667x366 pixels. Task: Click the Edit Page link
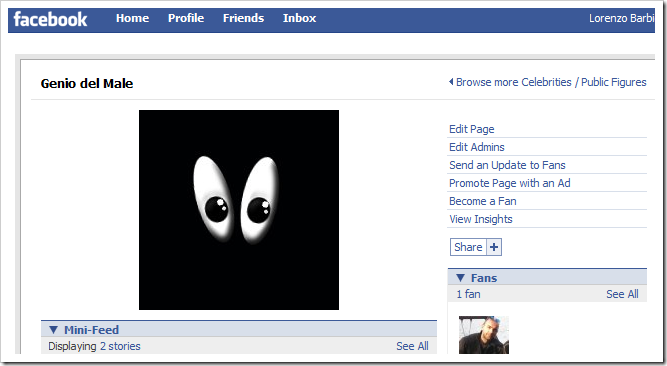[x=472, y=129]
